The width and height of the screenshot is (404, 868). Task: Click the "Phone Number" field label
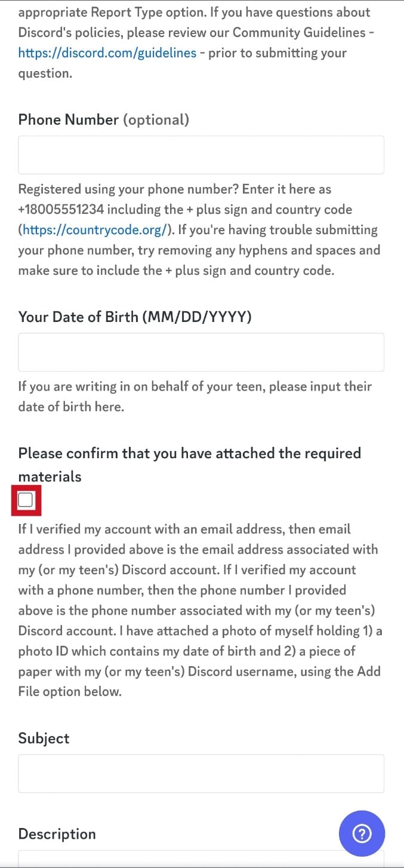(x=69, y=119)
